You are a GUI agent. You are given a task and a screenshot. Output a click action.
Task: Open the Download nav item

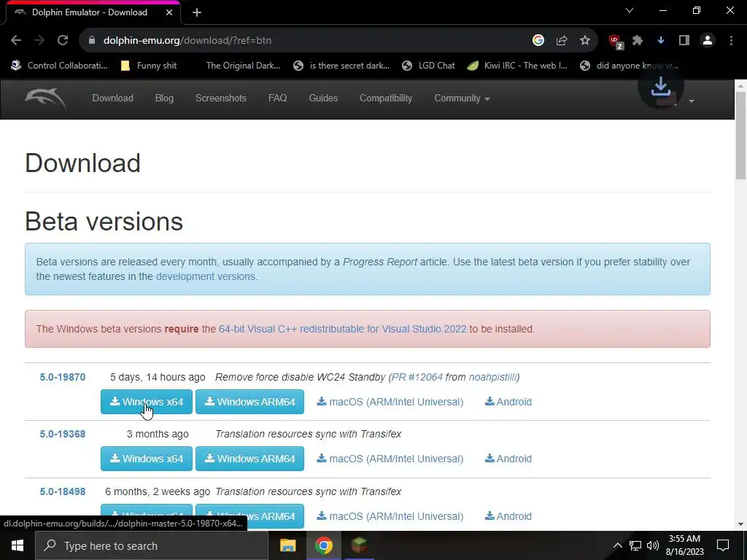tap(112, 98)
